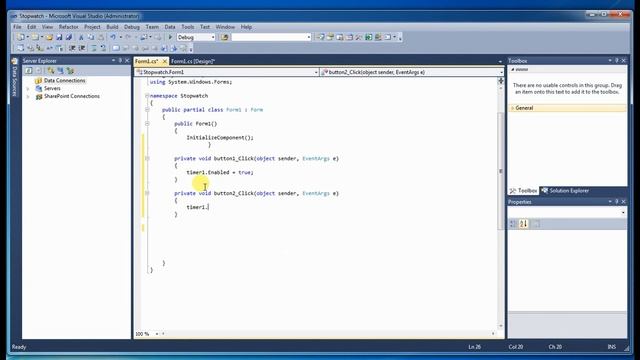Click the Decrease Indent icon
The image size is (640, 360).
(x=72, y=48)
